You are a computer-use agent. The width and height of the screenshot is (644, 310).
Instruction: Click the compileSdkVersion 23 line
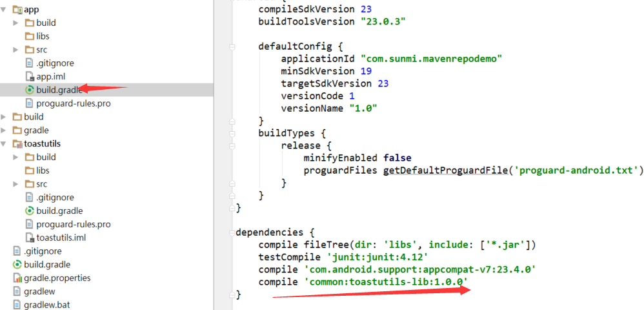[315, 8]
